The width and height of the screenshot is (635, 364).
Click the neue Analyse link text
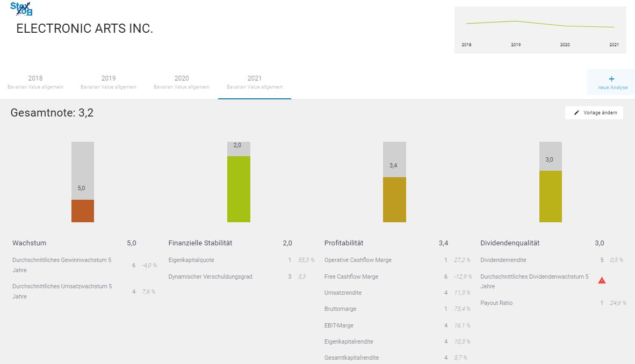(613, 88)
